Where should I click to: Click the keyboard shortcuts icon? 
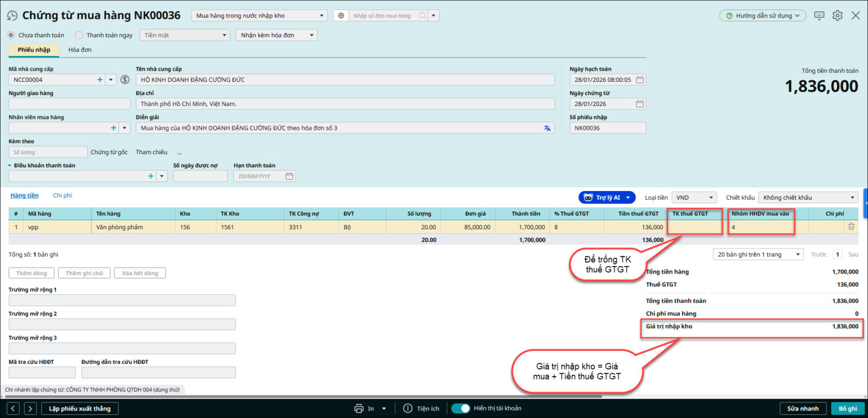[x=819, y=16]
